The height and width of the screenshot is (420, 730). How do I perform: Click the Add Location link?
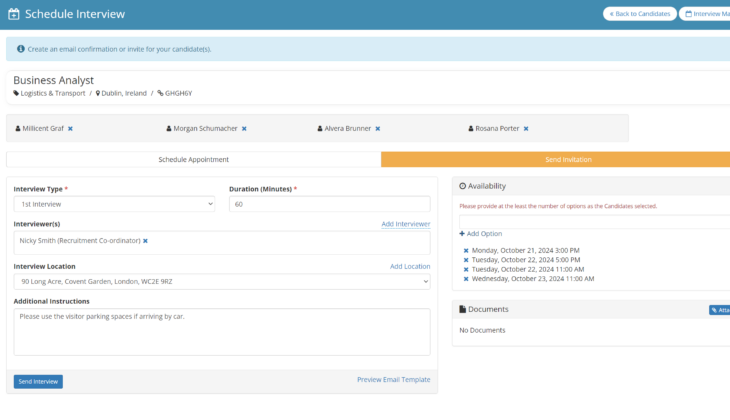point(409,267)
